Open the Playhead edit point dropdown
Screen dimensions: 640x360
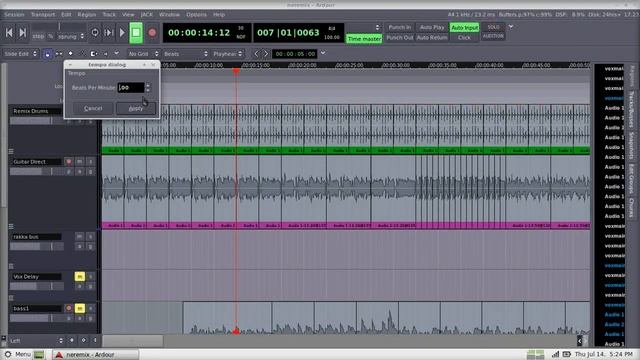click(x=228, y=54)
